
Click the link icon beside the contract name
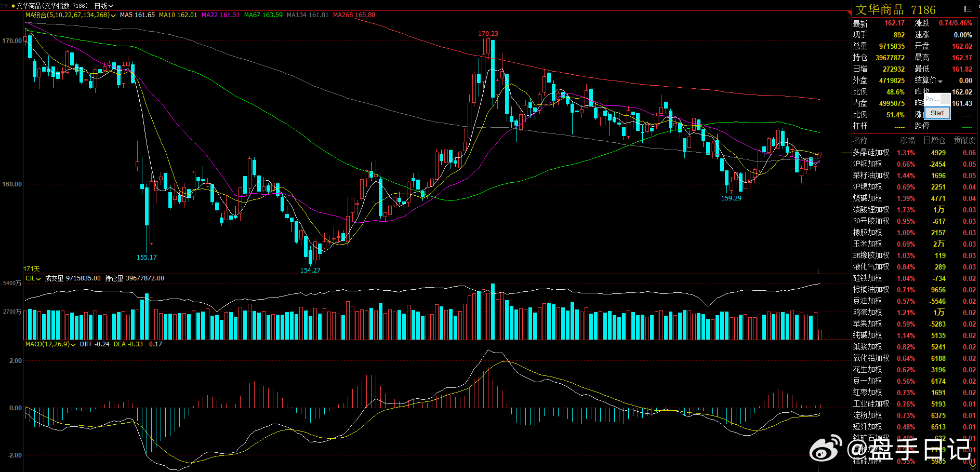5,6
